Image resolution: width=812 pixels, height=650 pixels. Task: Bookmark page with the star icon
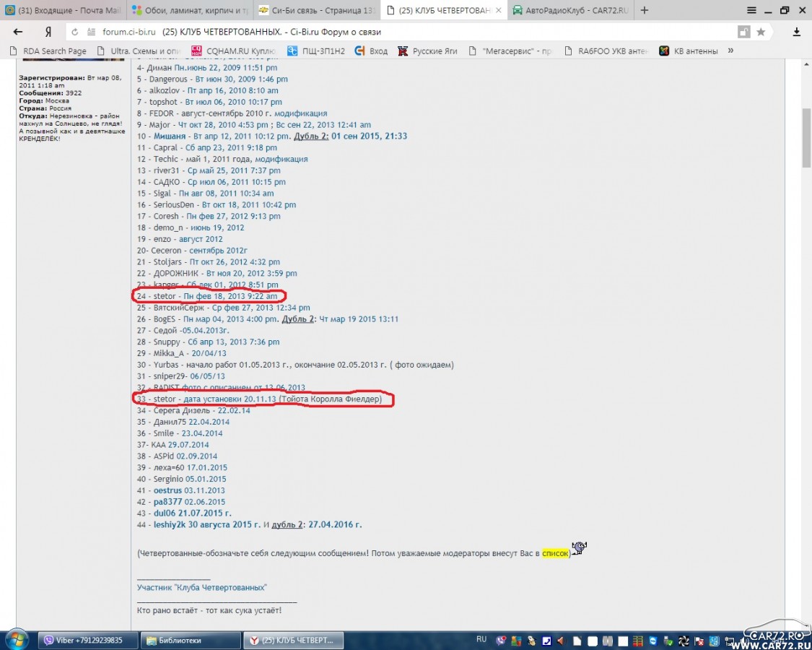761,32
